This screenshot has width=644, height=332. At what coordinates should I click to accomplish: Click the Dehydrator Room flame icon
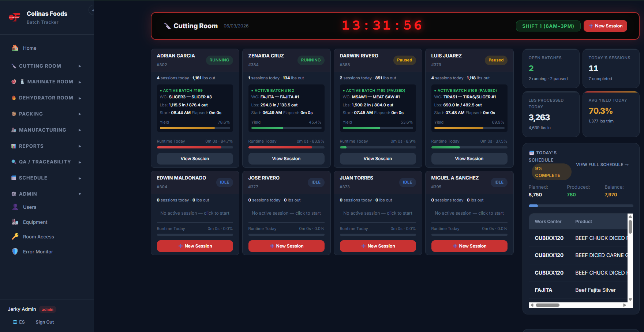pyautogui.click(x=14, y=98)
